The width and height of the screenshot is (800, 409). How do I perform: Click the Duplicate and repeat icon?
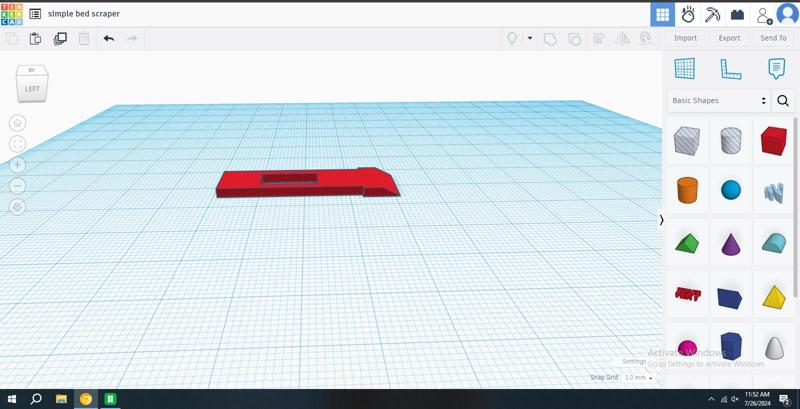[x=60, y=38]
